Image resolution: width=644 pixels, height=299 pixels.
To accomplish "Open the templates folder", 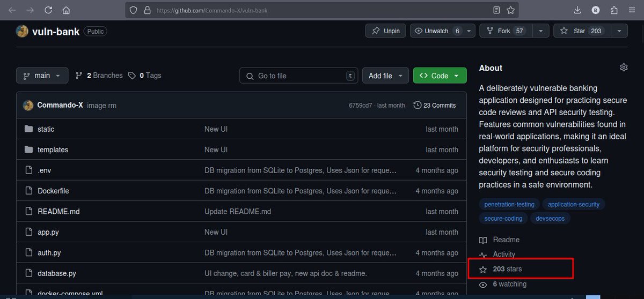I will [53, 150].
